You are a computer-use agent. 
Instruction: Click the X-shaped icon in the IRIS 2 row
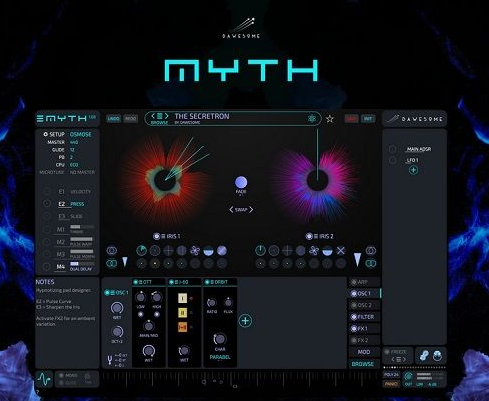pos(340,251)
